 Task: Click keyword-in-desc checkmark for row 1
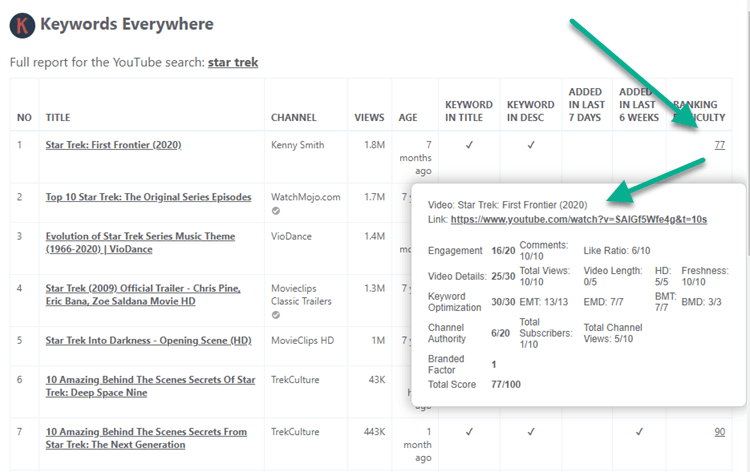[x=531, y=145]
